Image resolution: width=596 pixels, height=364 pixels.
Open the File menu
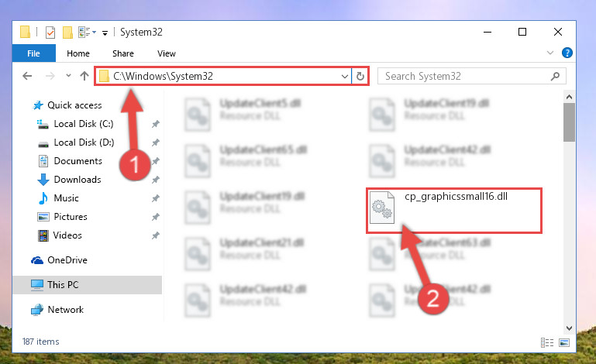pyautogui.click(x=34, y=53)
